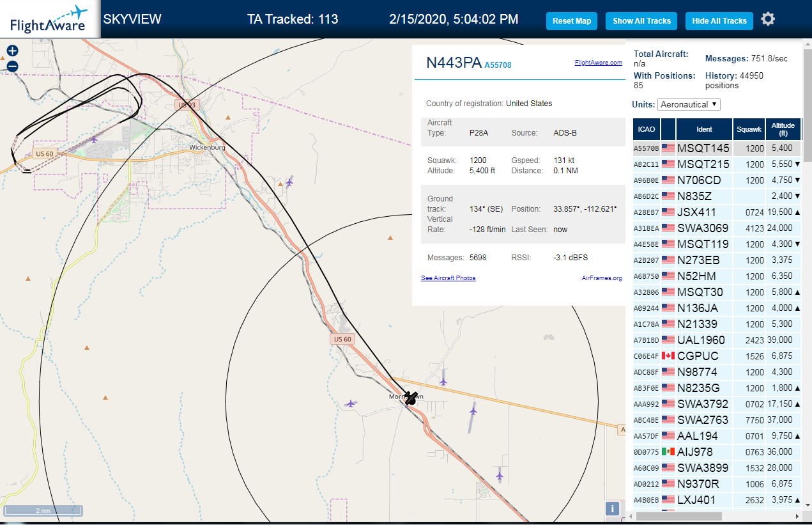Click the ICAO code AB2C11 cell

click(x=647, y=164)
